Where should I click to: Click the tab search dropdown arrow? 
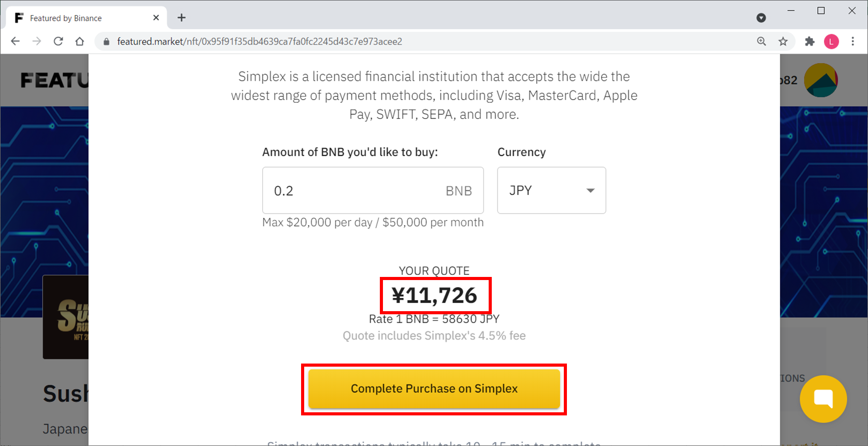(761, 18)
